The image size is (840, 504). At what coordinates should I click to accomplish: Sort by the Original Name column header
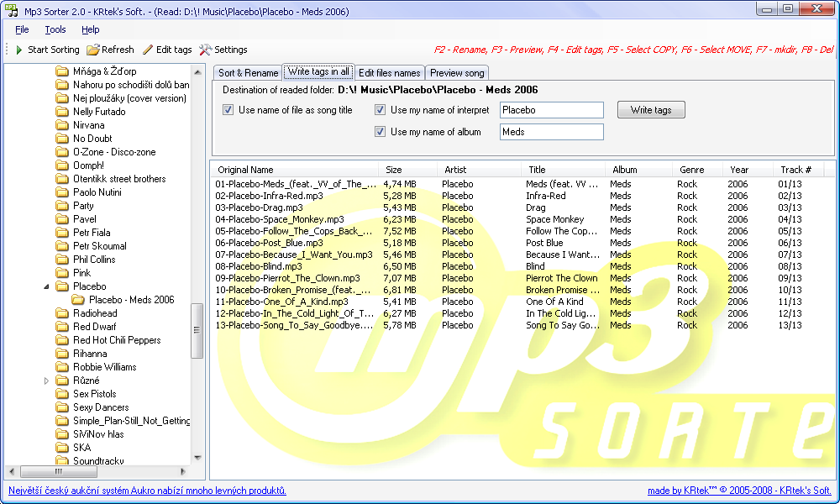click(x=295, y=170)
